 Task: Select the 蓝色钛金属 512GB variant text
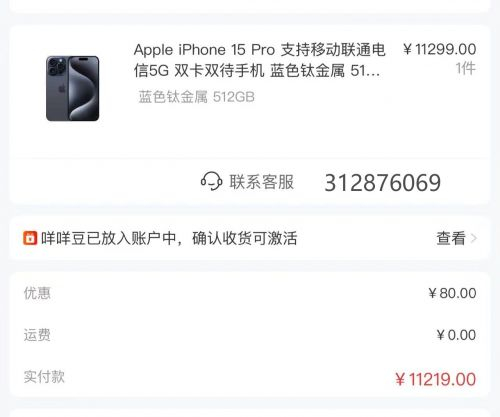196,97
